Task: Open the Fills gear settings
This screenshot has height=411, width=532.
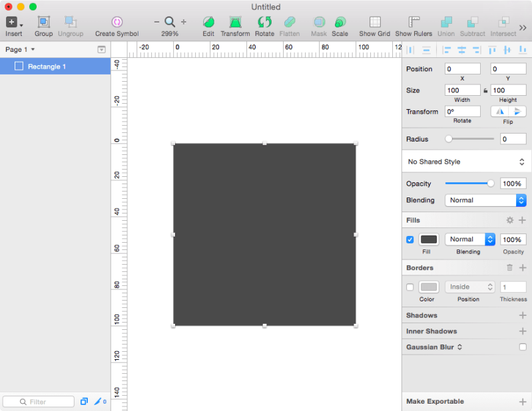Action: 509,220
